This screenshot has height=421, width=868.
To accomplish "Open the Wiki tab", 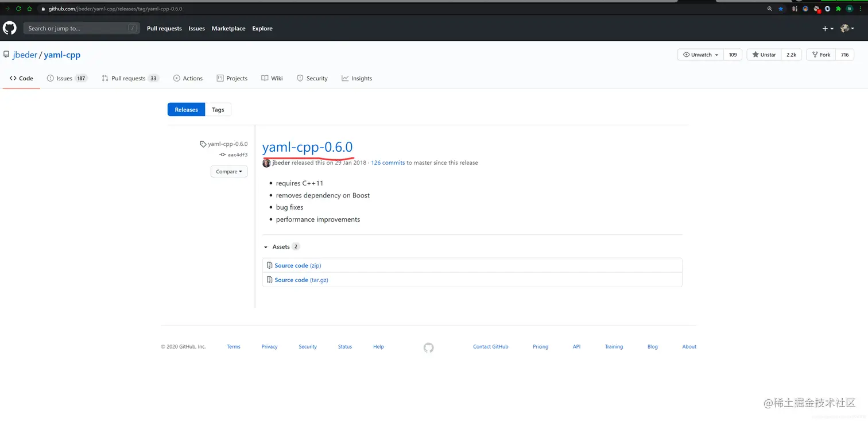I will click(272, 78).
